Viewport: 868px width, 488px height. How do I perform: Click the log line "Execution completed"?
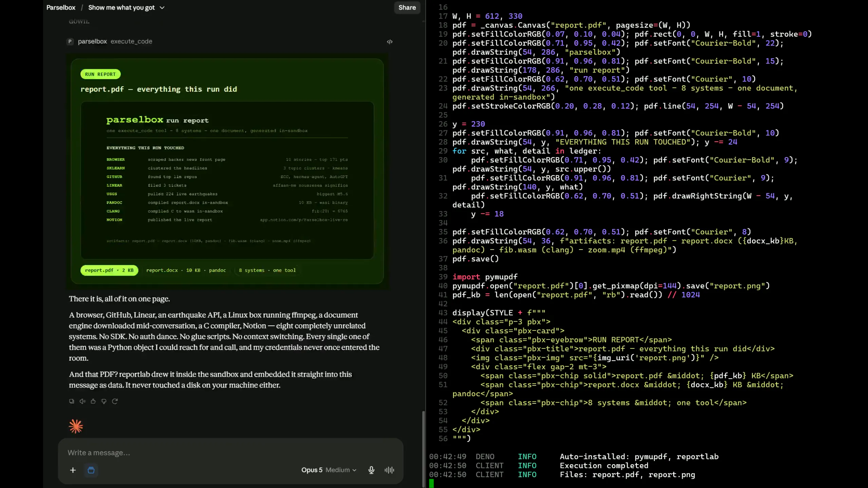coord(604,466)
